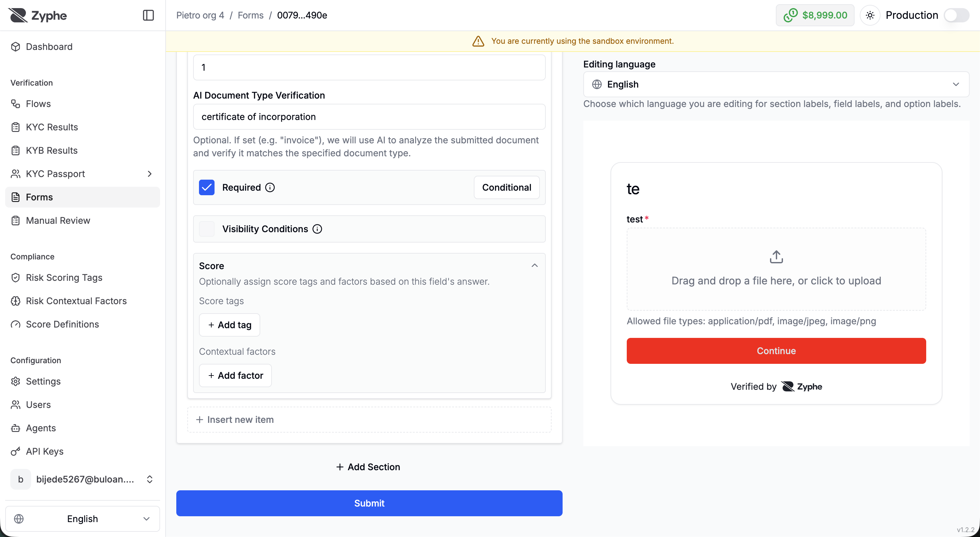Viewport: 980px width, 537px height.
Task: Open Flows from the sidebar
Action: point(83,103)
